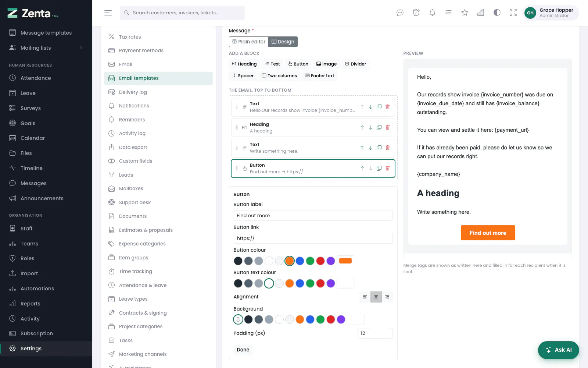Add a Two columns block

click(279, 76)
